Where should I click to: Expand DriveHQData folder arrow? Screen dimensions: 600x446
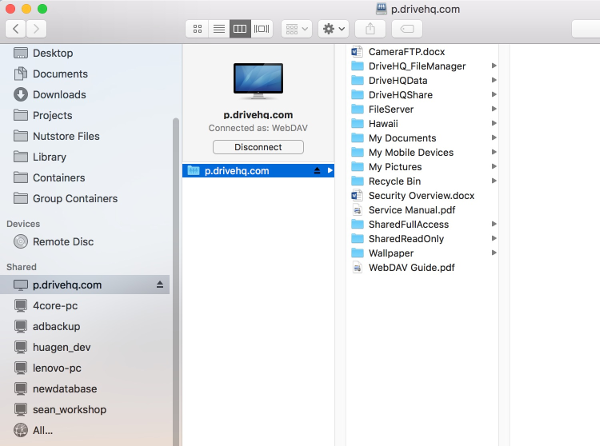click(x=494, y=80)
